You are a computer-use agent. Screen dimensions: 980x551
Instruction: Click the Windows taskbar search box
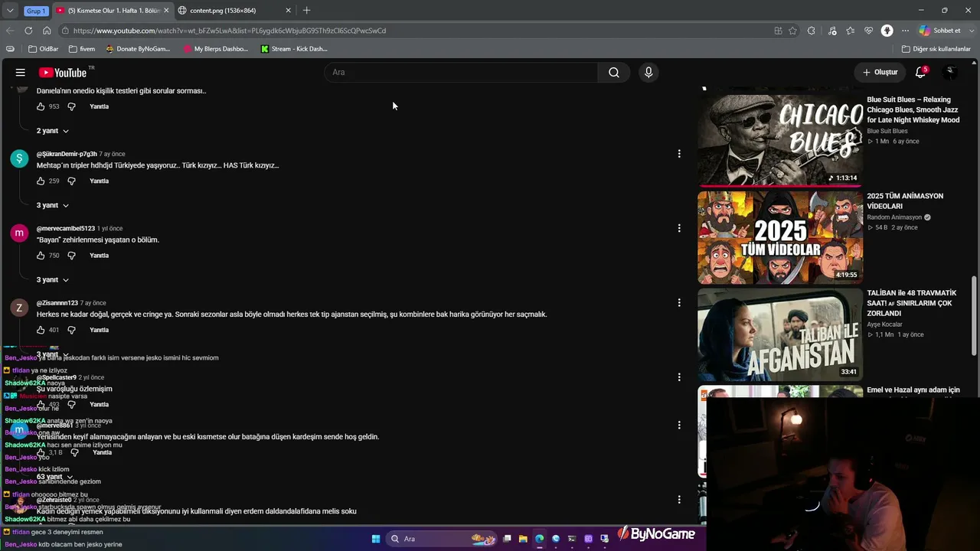click(x=443, y=539)
